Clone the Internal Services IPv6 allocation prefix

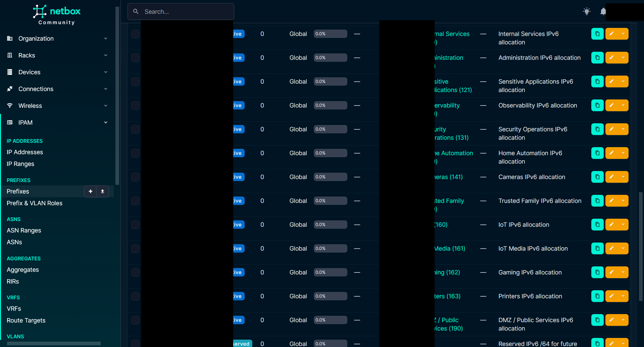pos(597,34)
